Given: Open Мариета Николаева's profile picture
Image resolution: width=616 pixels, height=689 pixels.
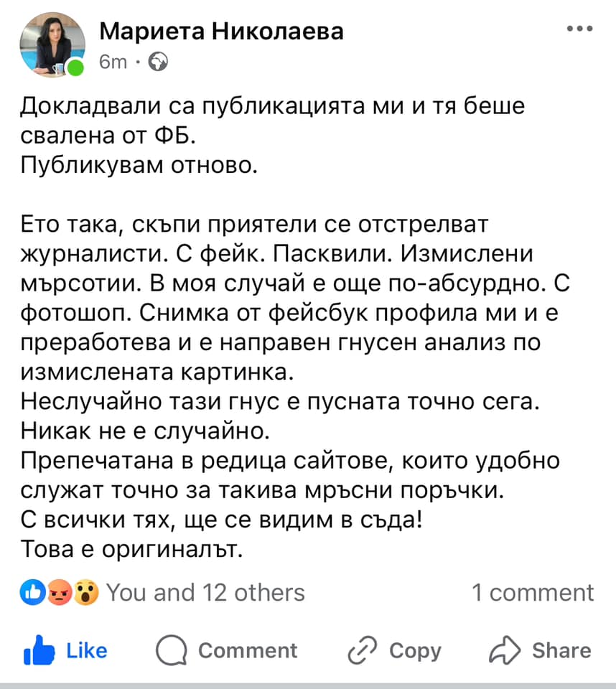Looking at the screenshot, I should tap(52, 44).
